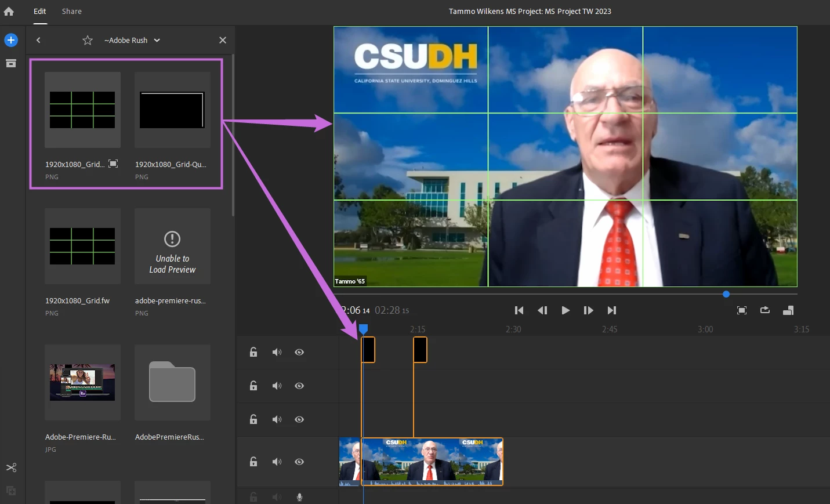Click the duplicate clip icon
This screenshot has height=504, width=830.
(11, 491)
